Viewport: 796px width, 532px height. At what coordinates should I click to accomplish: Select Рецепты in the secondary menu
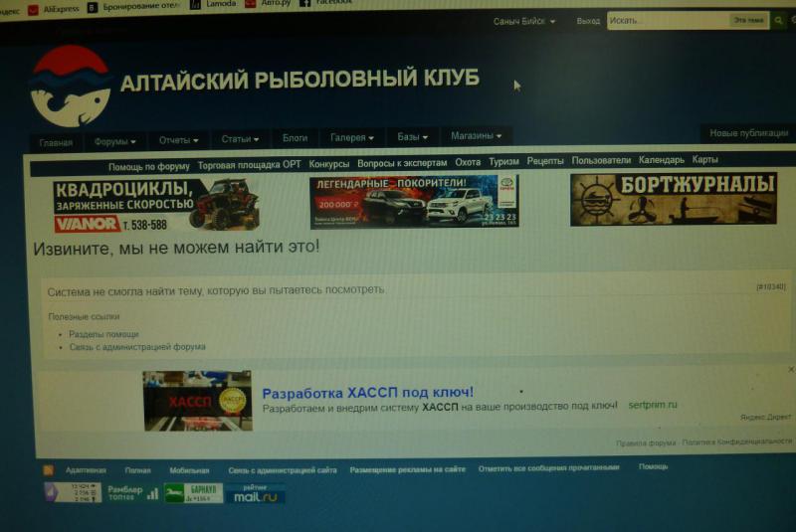click(x=545, y=161)
